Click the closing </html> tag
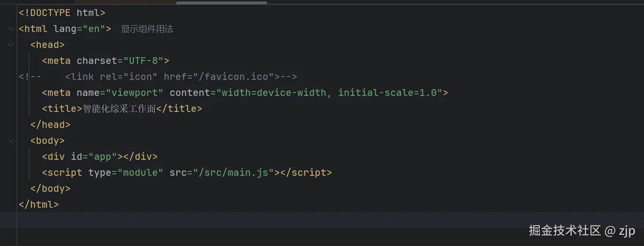 coord(39,205)
